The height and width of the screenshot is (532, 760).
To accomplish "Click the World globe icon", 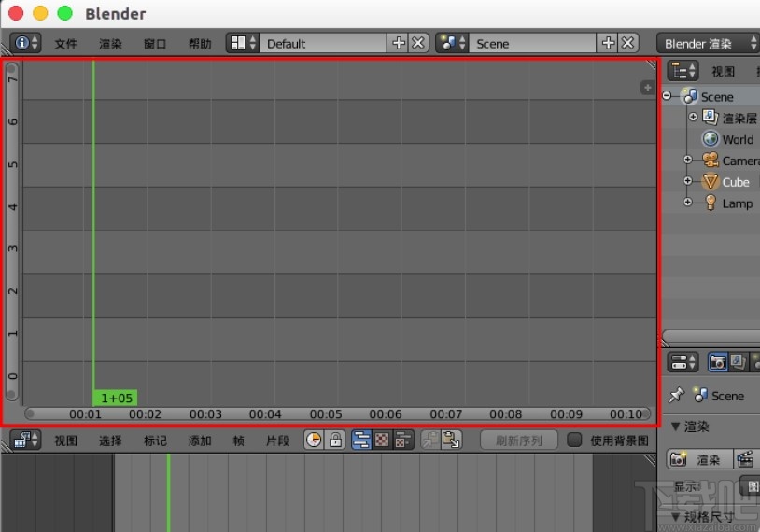I will coord(711,139).
